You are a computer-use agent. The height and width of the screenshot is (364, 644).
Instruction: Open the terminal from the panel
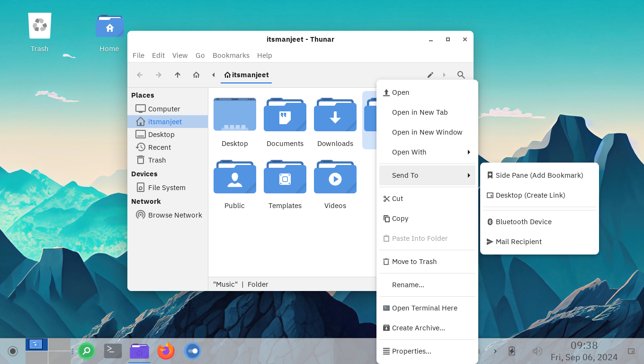click(113, 351)
